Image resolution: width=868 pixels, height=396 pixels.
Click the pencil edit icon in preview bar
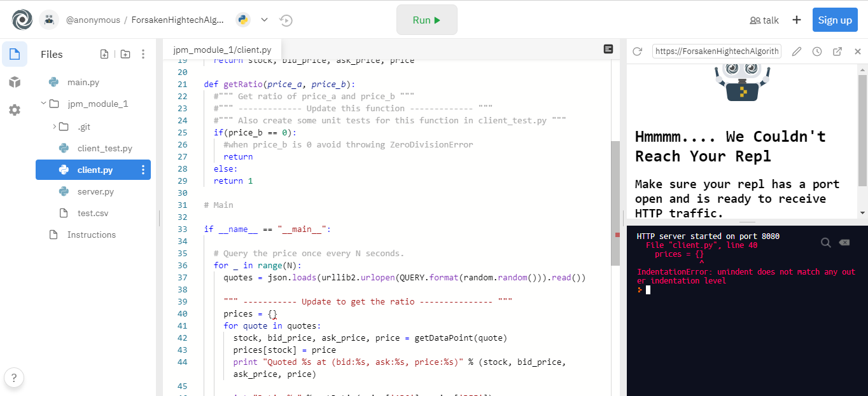pyautogui.click(x=797, y=51)
